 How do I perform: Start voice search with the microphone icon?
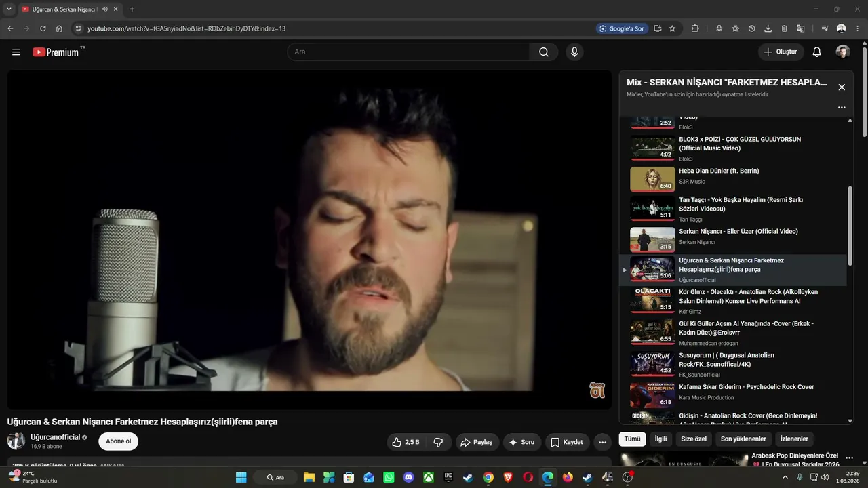coord(574,52)
